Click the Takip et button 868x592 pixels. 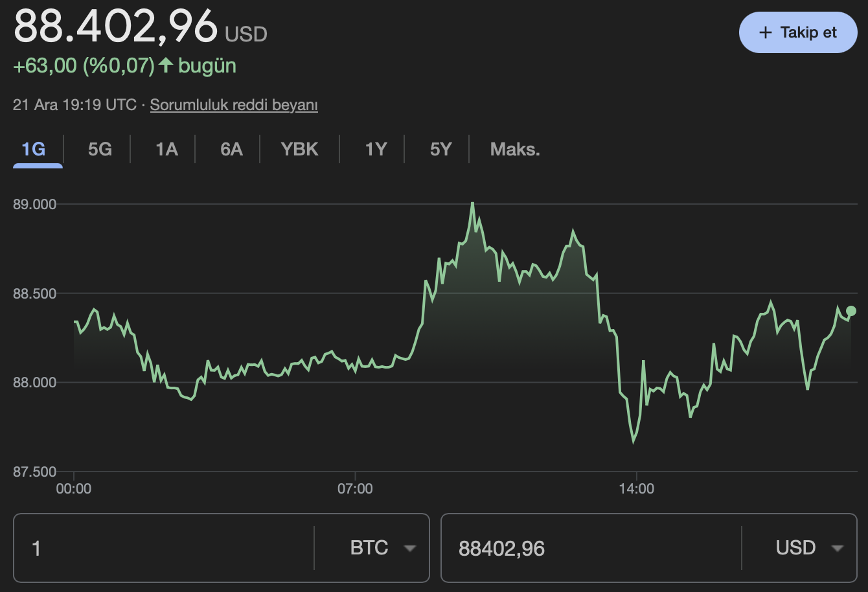pos(798,32)
